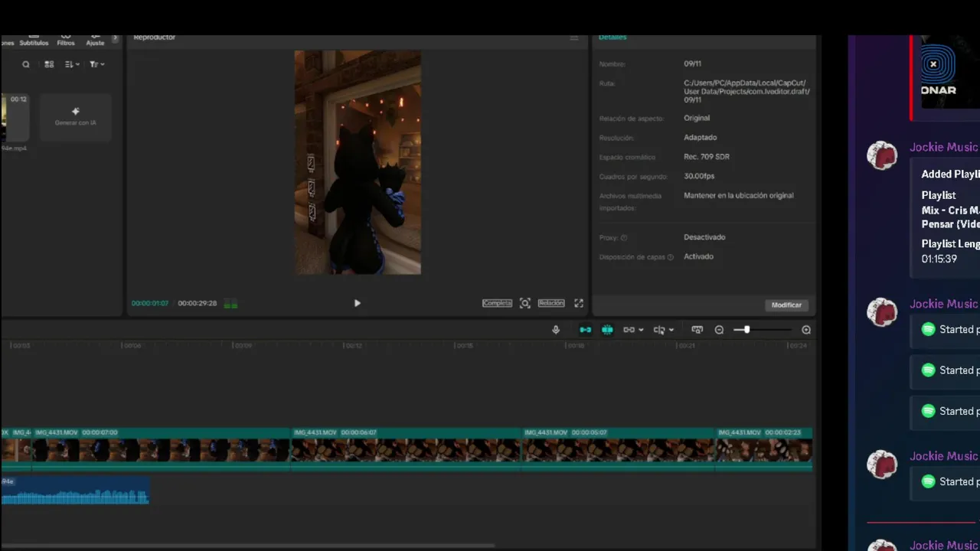Select the 00:12 mp4 media thumbnail

14,117
